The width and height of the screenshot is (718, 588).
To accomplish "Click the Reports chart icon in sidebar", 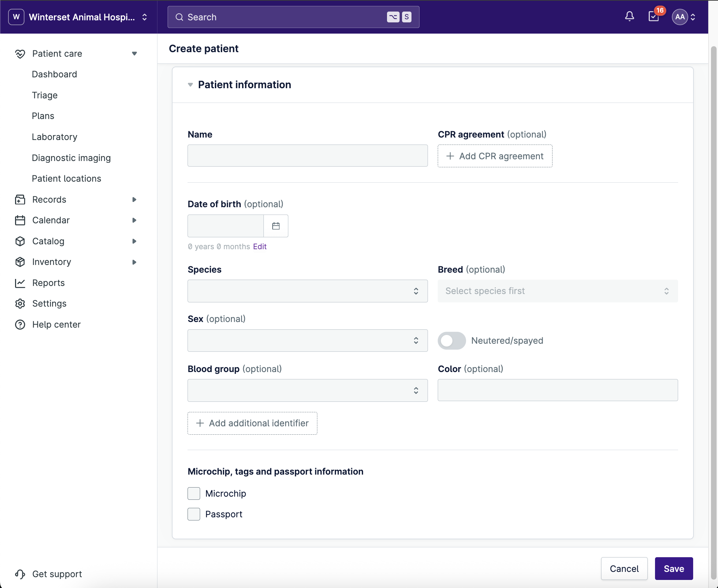I will pyautogui.click(x=20, y=283).
